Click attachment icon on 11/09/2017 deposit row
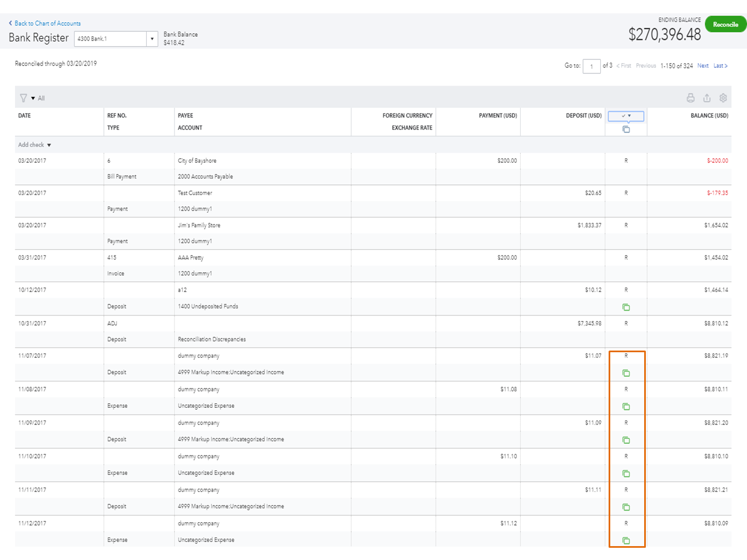 pyautogui.click(x=626, y=439)
